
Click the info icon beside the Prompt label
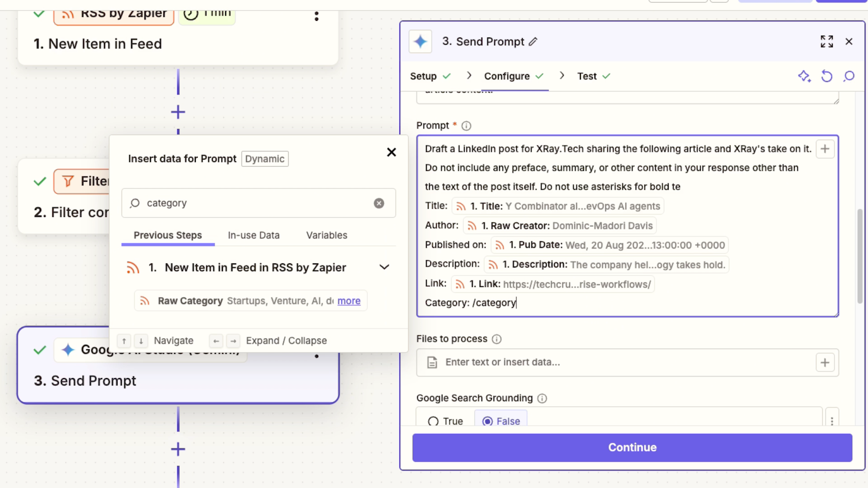466,126
